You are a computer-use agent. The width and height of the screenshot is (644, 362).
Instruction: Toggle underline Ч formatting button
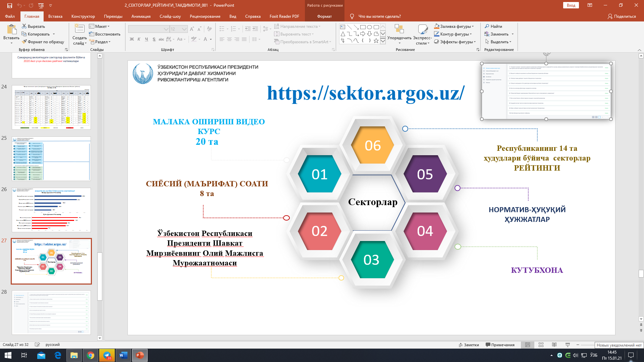147,39
